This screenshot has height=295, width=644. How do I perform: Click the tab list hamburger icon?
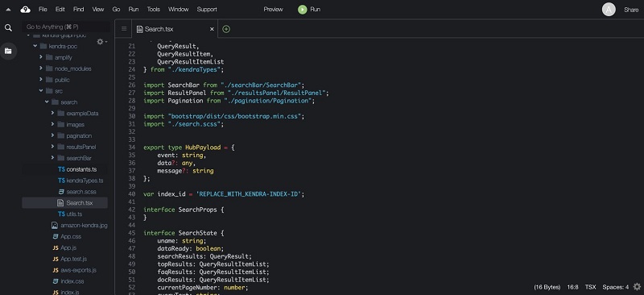click(x=124, y=29)
